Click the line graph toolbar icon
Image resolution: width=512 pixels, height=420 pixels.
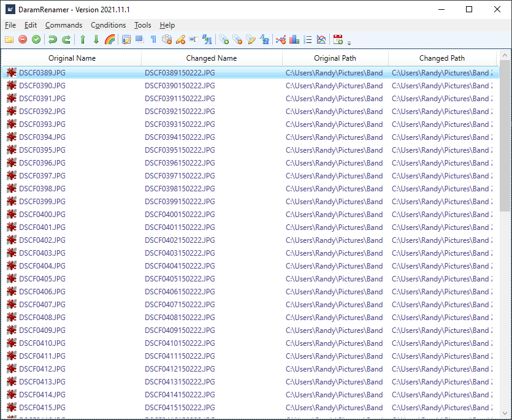point(321,39)
